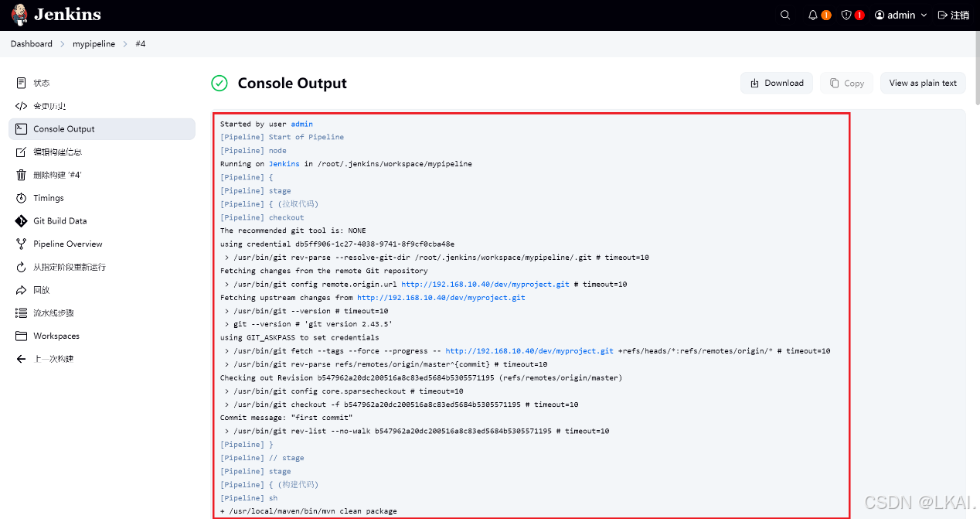Click the 'using credential db5ff906' line
Viewport: 980px width, 519px height.
click(x=337, y=244)
